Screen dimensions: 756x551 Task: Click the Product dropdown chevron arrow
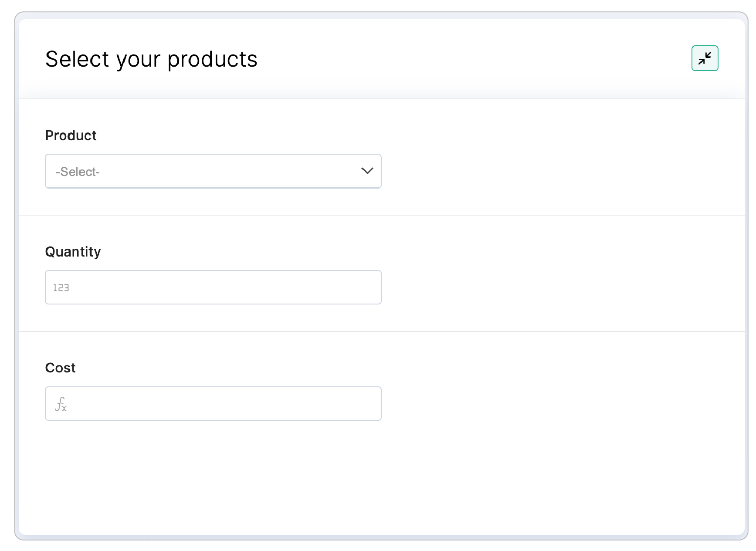click(367, 171)
